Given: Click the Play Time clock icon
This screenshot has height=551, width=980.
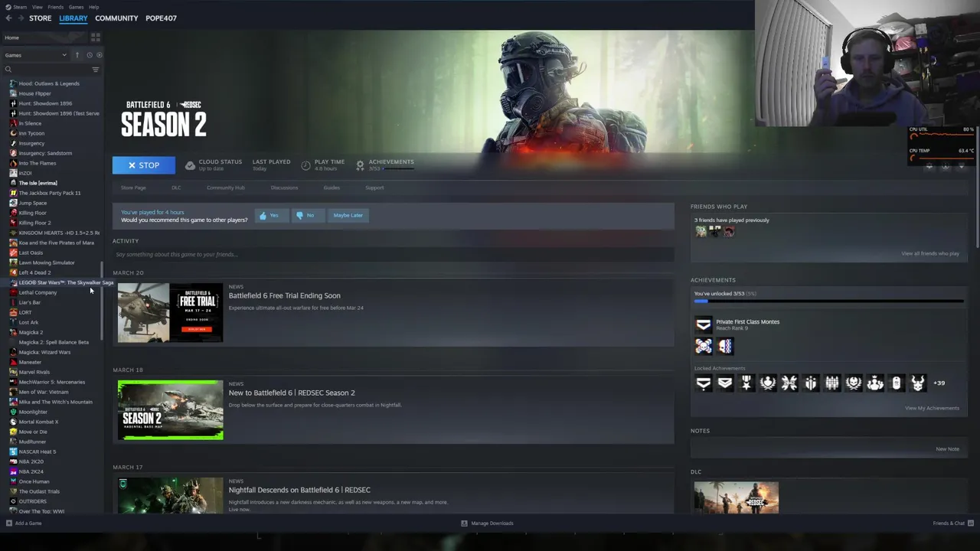Looking at the screenshot, I should [305, 165].
